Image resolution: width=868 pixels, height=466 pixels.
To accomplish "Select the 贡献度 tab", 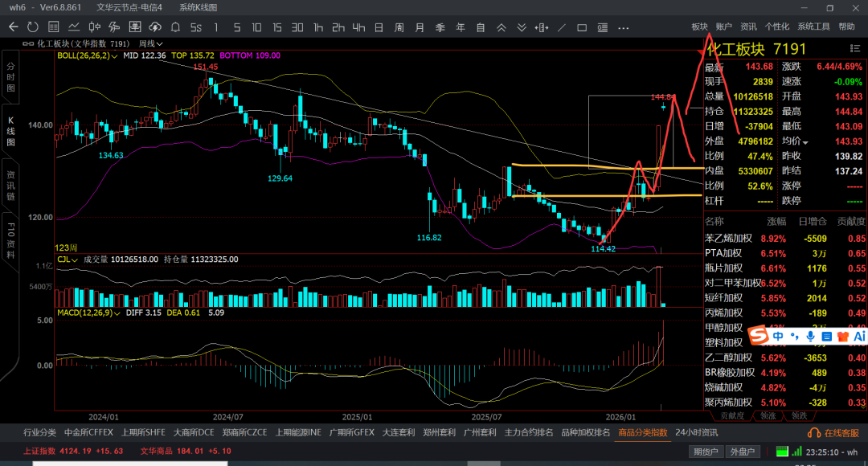I will pos(732,415).
